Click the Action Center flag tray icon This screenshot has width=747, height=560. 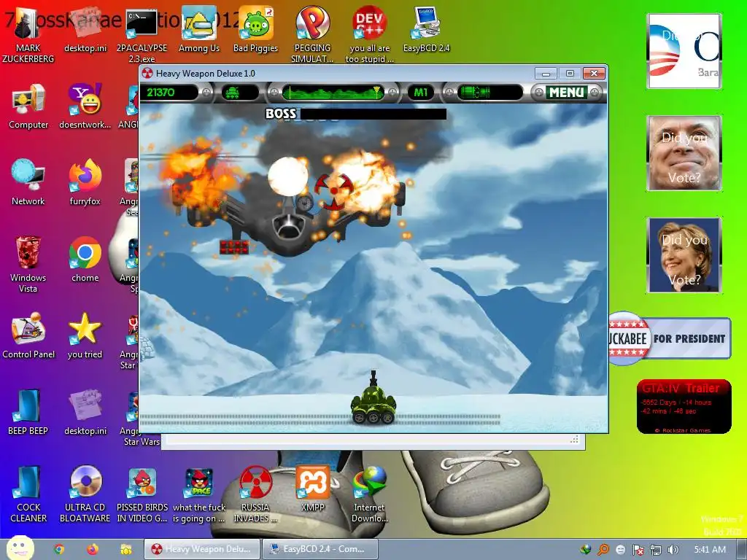coord(638,550)
